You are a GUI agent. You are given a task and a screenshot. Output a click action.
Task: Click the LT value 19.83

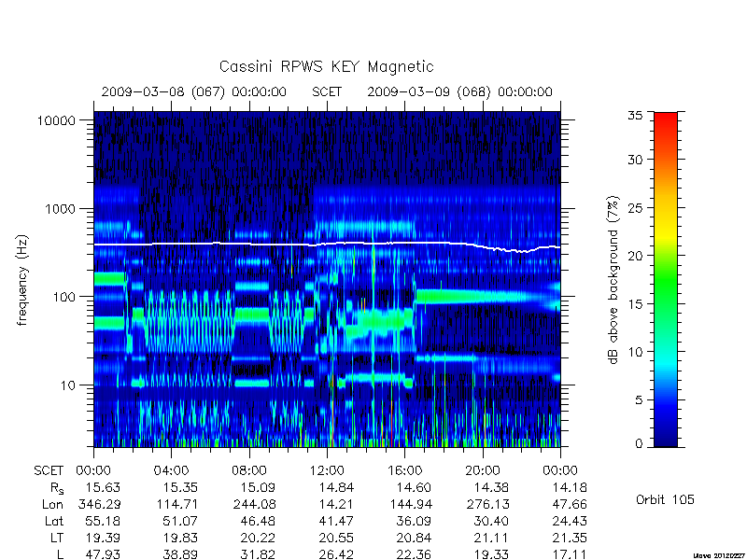pyautogui.click(x=180, y=538)
